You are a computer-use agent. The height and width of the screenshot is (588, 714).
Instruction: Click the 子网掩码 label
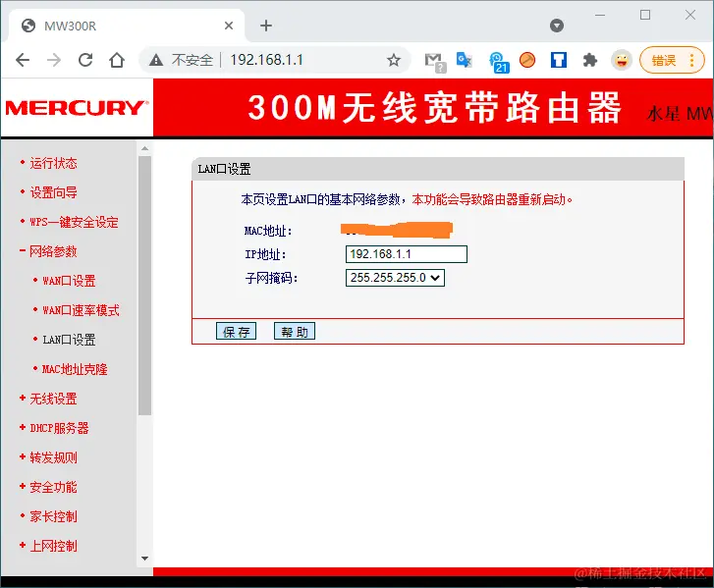tap(271, 278)
